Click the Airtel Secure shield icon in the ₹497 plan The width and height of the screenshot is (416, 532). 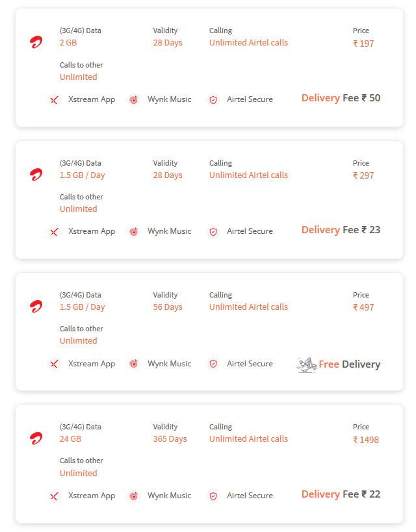213,364
